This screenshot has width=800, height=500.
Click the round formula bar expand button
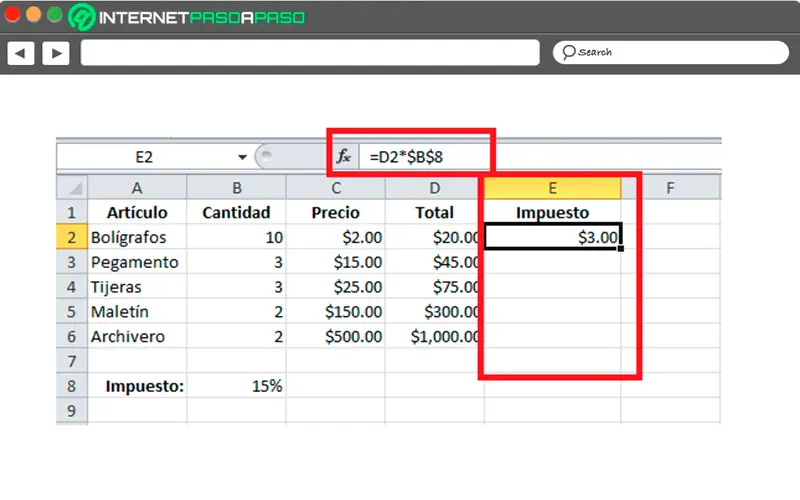[x=265, y=156]
